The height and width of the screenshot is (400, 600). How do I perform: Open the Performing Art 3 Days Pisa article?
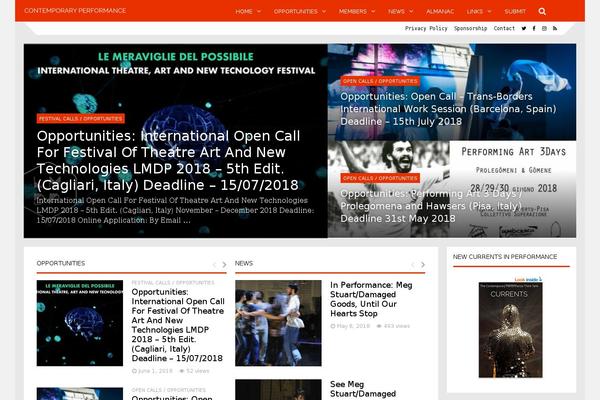pyautogui.click(x=431, y=206)
